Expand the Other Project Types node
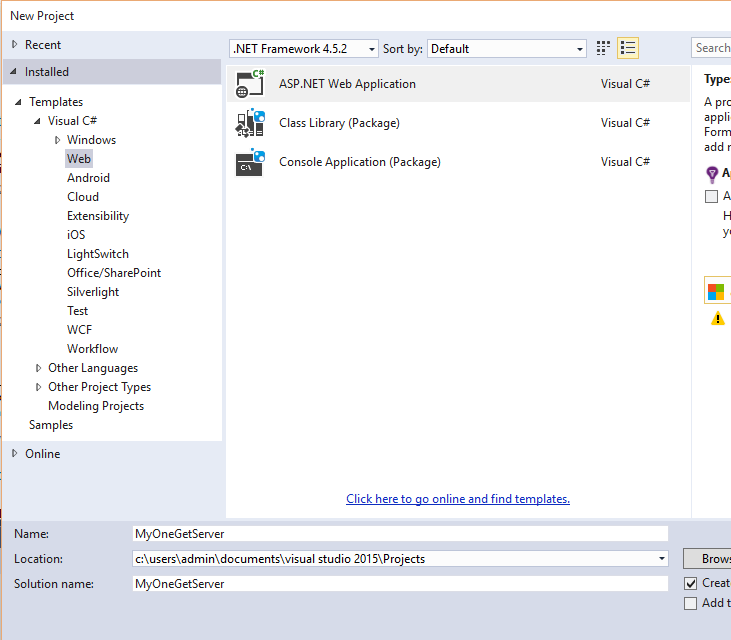The image size is (731, 640). [x=38, y=387]
